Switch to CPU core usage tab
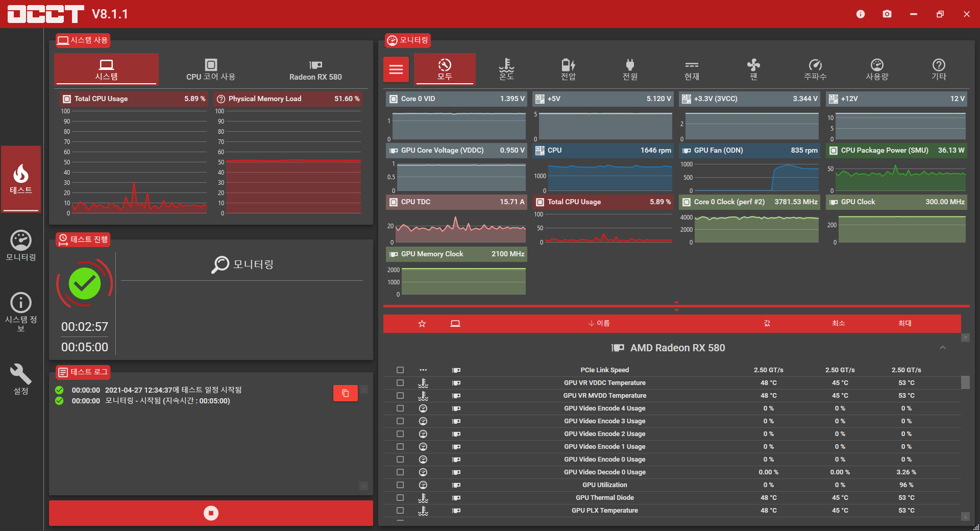980x531 pixels. pyautogui.click(x=211, y=69)
